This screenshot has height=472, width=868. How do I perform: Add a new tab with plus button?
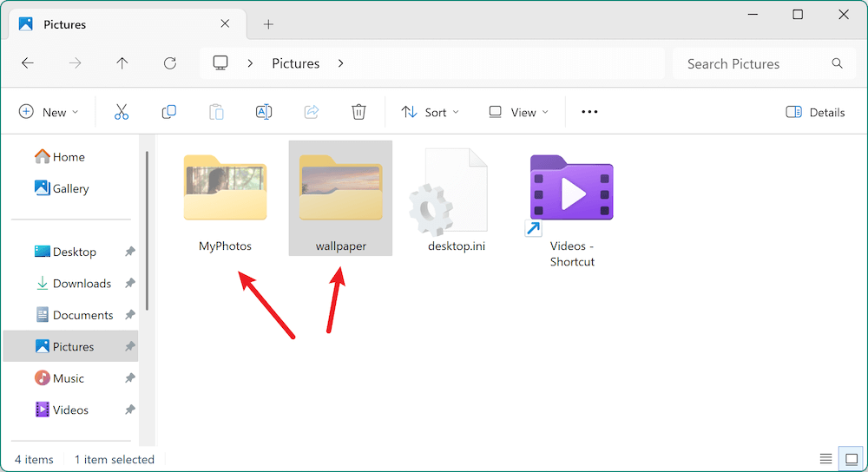point(268,24)
